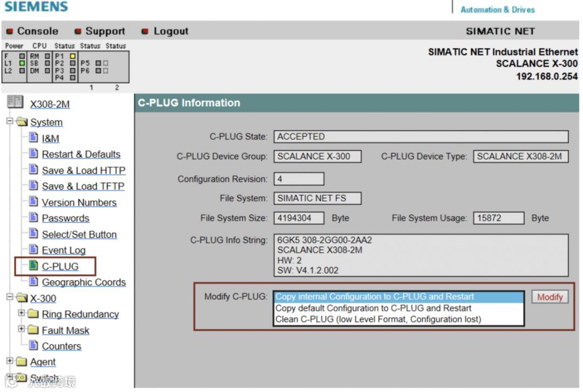Select Copy internal Configuration to C-PLUG and Restart
Viewport: 583px width, 392px height.
pyautogui.click(x=399, y=296)
